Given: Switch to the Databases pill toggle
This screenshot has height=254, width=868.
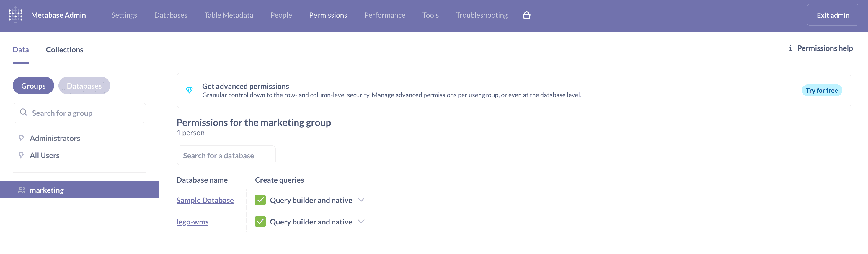Looking at the screenshot, I should click(84, 86).
